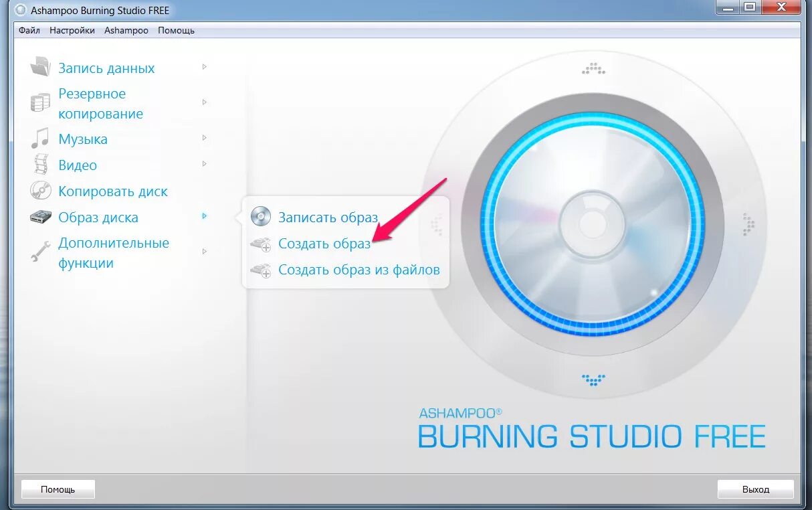Click the Резервное копирование database icon
The height and width of the screenshot is (510, 812).
40,102
